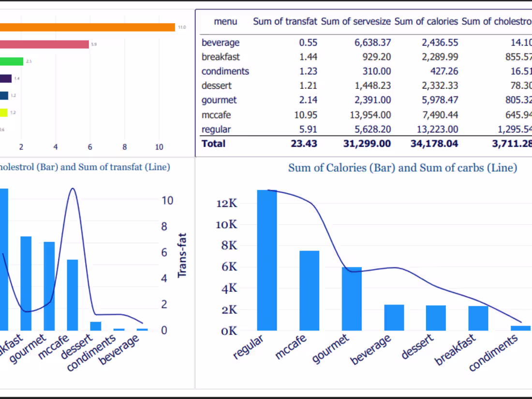This screenshot has width=532, height=399.
Task: Click the mccafe bar in the cholestrol chart
Action: pos(73,295)
